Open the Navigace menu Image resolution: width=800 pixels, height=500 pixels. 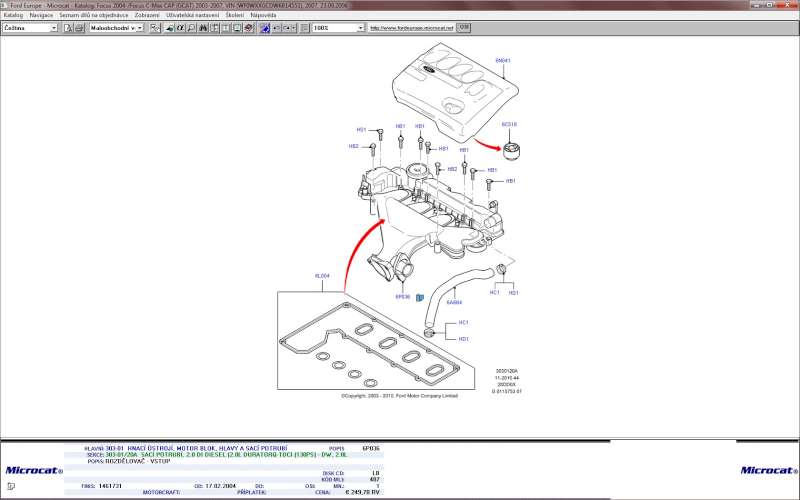(x=41, y=16)
